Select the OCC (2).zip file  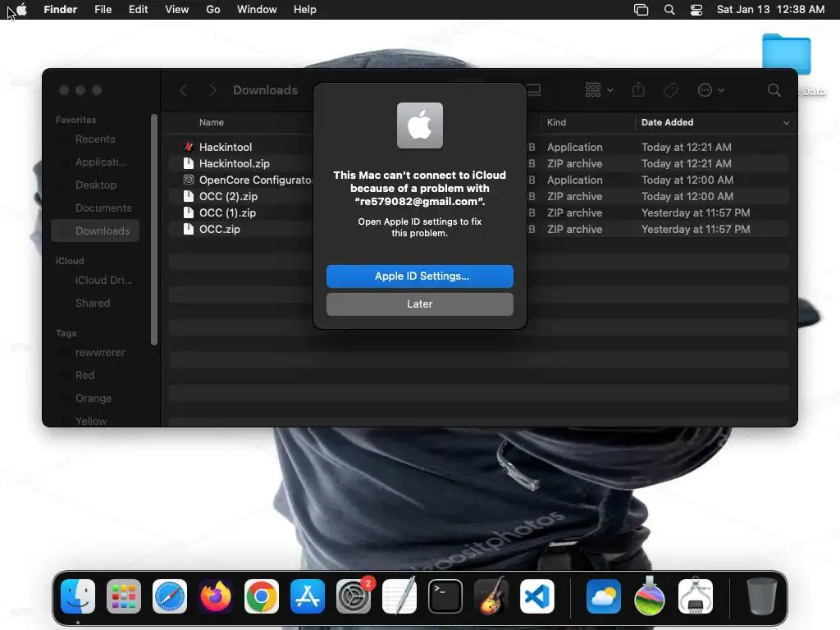click(478, 196)
